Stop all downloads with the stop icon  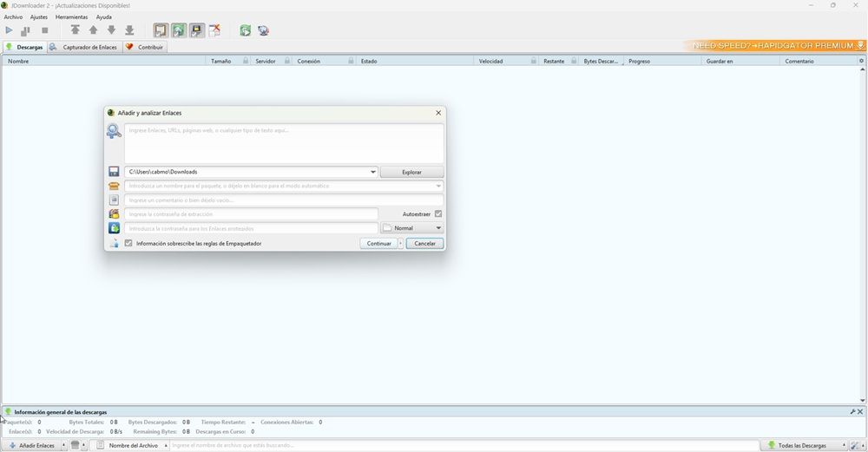coord(45,30)
